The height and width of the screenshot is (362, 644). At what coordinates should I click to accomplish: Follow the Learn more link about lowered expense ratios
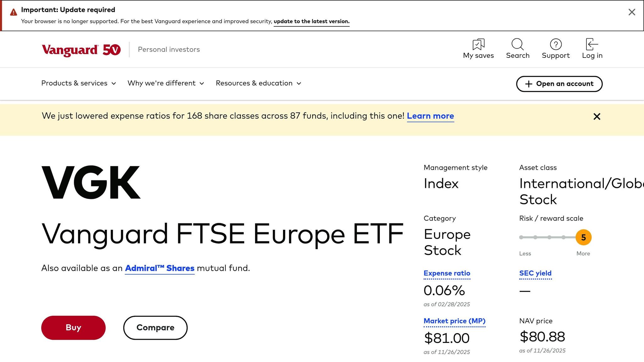(x=430, y=116)
